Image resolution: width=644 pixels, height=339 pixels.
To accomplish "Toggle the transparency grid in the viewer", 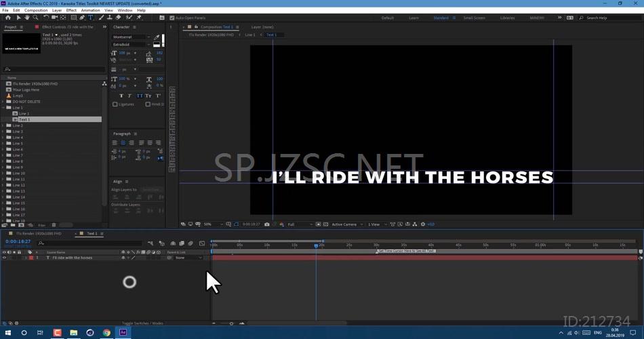I will tap(325, 224).
